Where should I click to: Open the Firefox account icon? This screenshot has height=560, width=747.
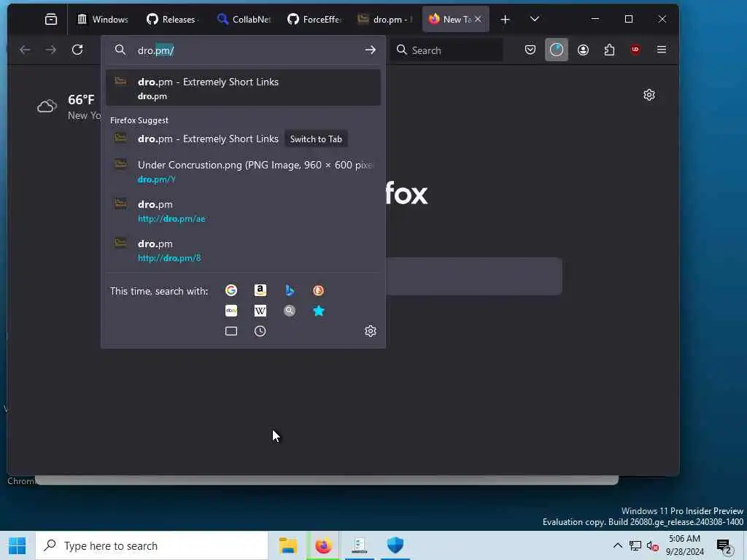click(x=583, y=50)
